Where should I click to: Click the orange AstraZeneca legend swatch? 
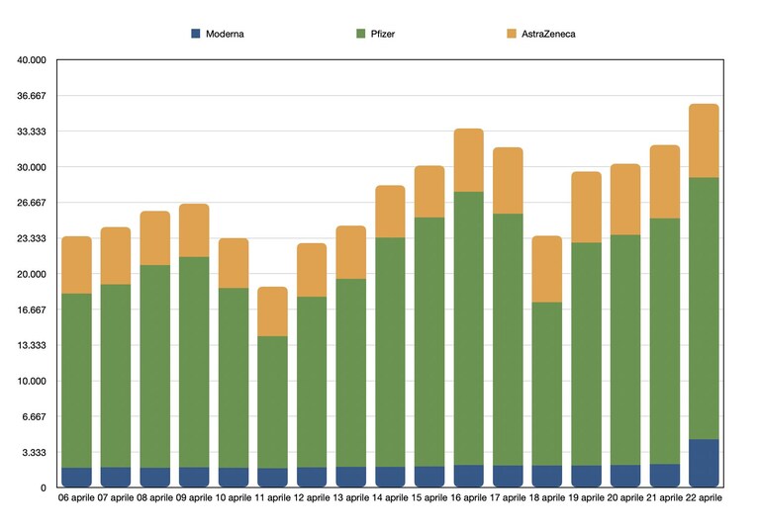(512, 34)
